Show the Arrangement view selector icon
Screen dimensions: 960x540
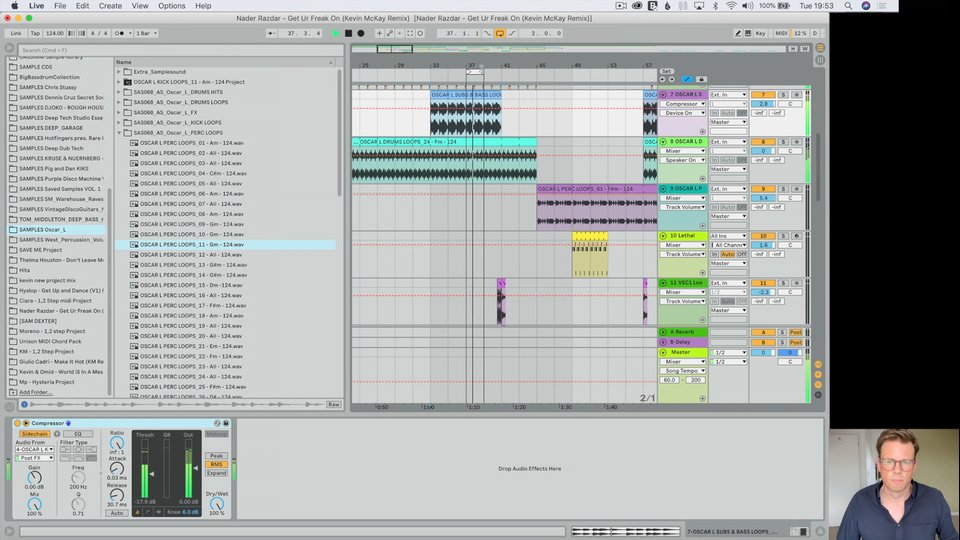tap(820, 48)
